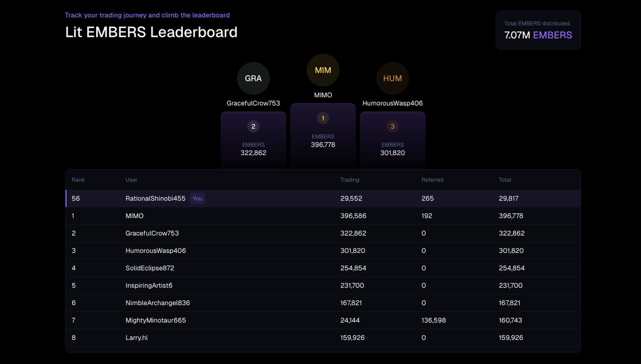Click trading value 254,854

click(353, 268)
